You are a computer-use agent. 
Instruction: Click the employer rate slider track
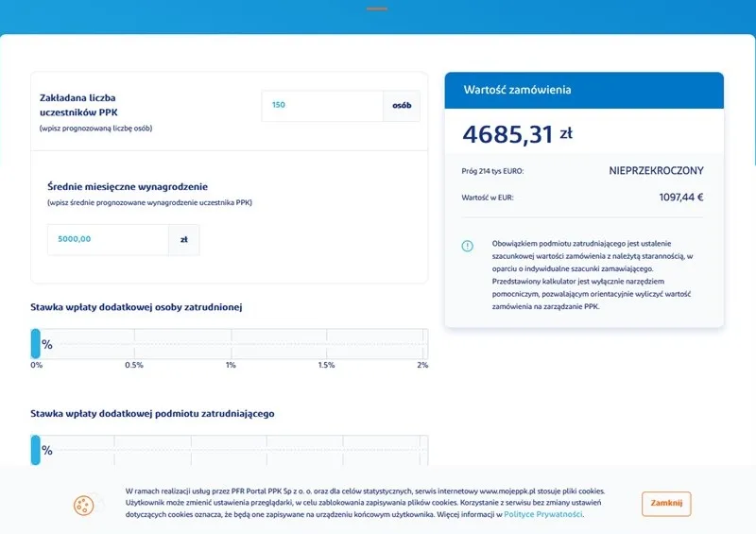230,450
